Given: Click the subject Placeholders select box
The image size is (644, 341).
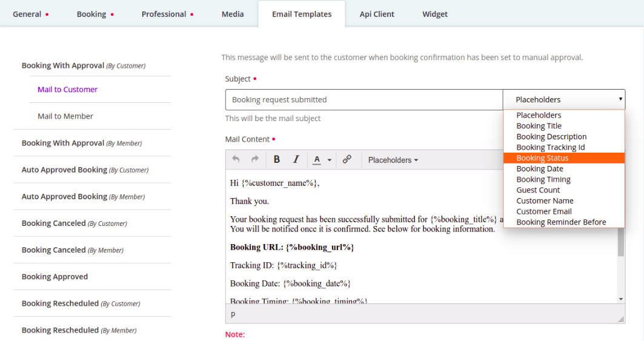Looking at the screenshot, I should [x=563, y=100].
